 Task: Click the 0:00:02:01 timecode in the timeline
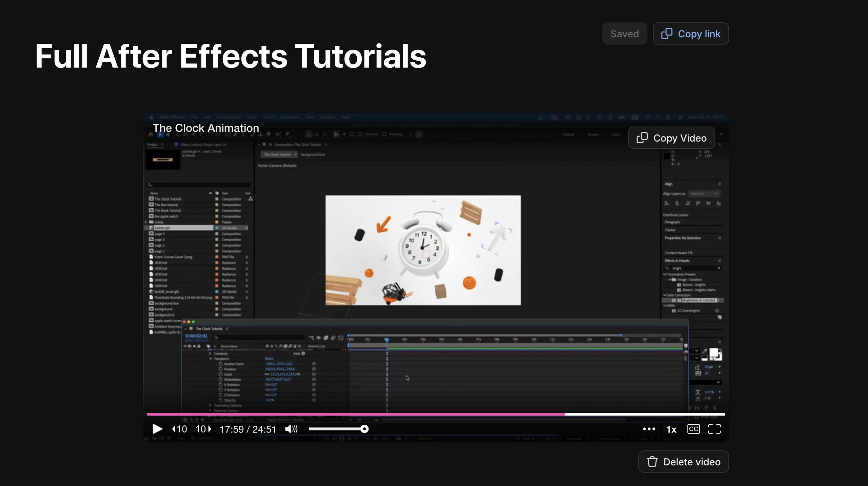coord(196,336)
